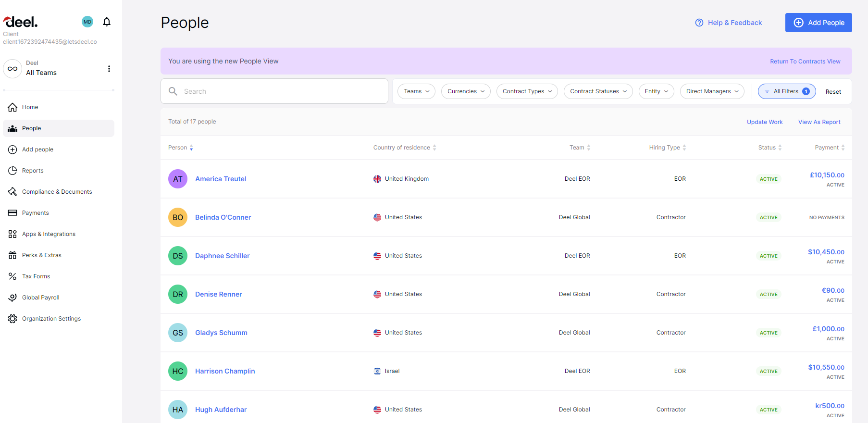Go to Global Payroll in sidebar

pos(41,298)
